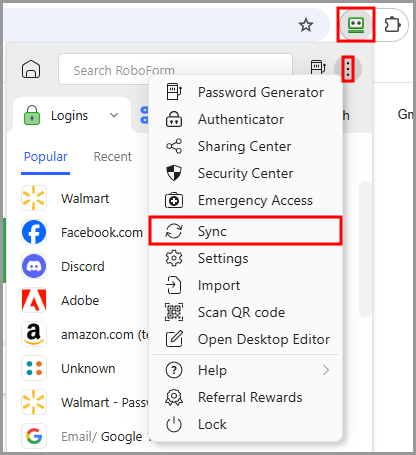
Task: Click the Open Desktop Editor pencil icon
Action: pos(174,339)
